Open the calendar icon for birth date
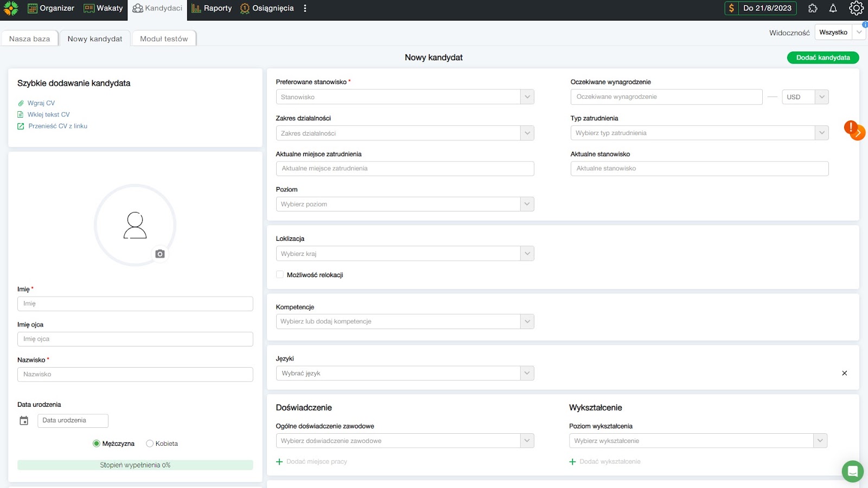The width and height of the screenshot is (868, 488). (x=24, y=421)
